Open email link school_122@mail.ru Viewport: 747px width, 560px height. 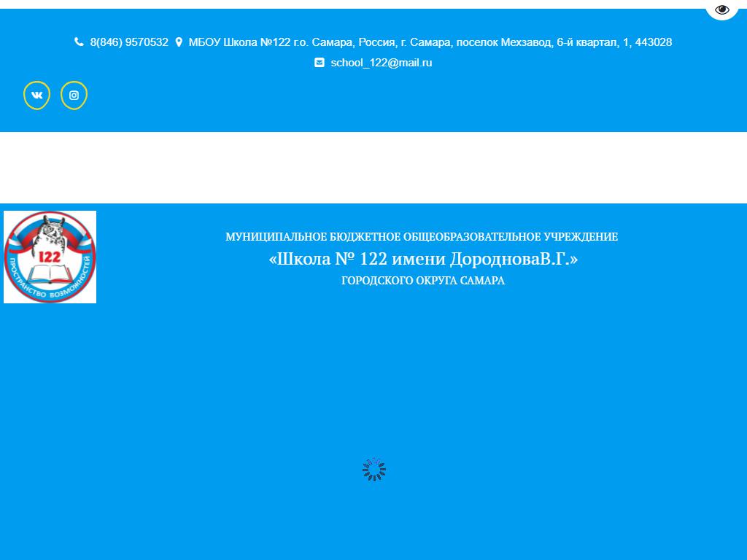click(x=381, y=63)
